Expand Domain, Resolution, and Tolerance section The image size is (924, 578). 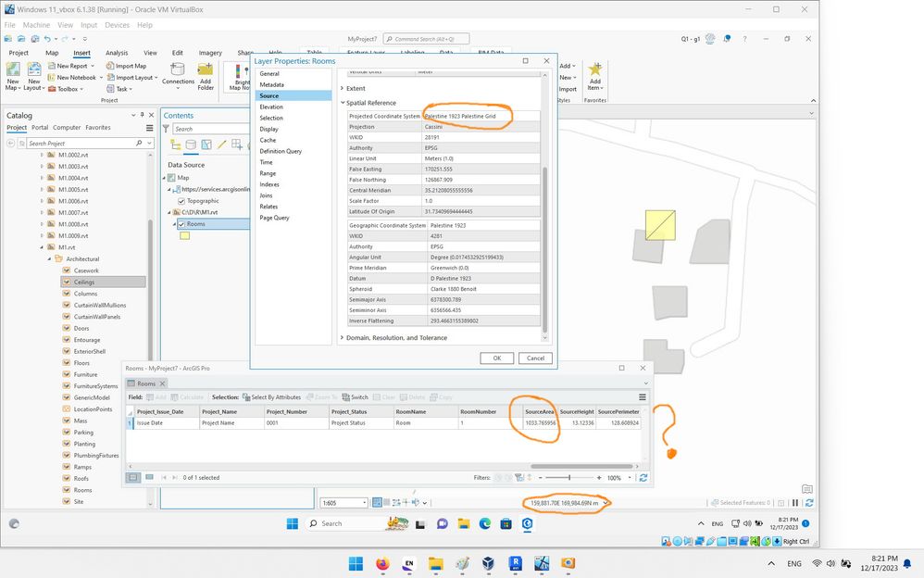343,338
